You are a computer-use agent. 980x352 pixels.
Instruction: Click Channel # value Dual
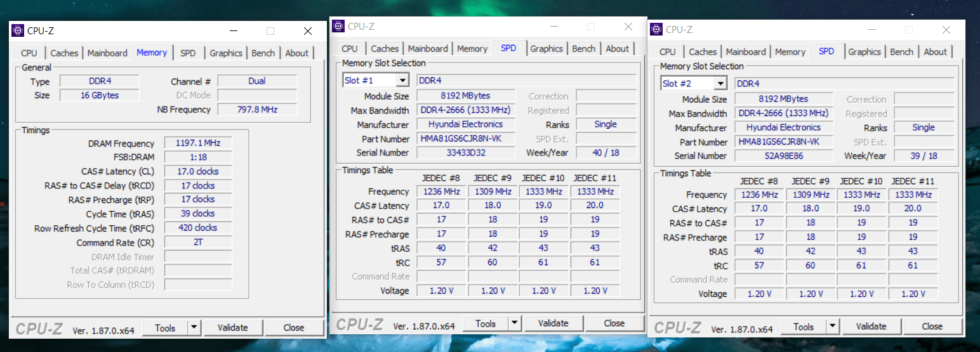[x=257, y=81]
